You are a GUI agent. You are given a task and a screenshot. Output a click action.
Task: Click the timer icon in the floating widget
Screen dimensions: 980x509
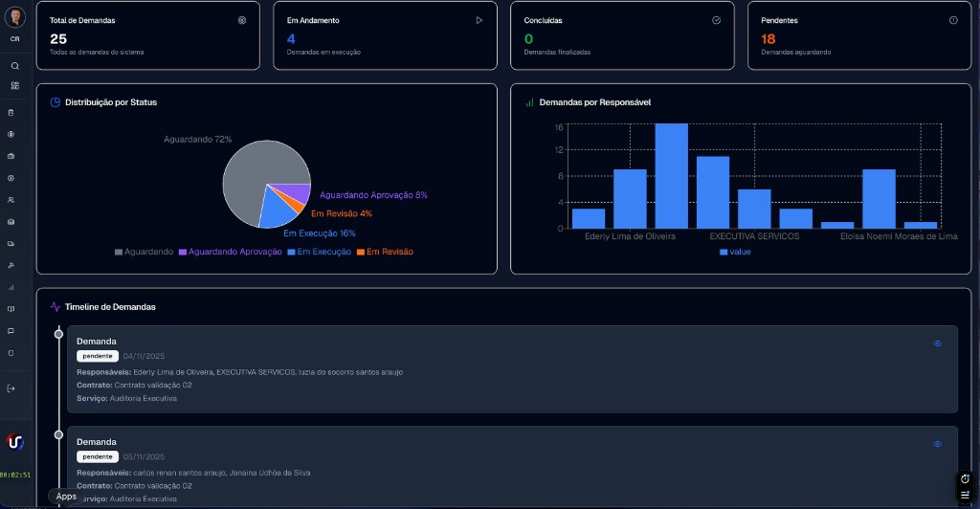[x=965, y=479]
